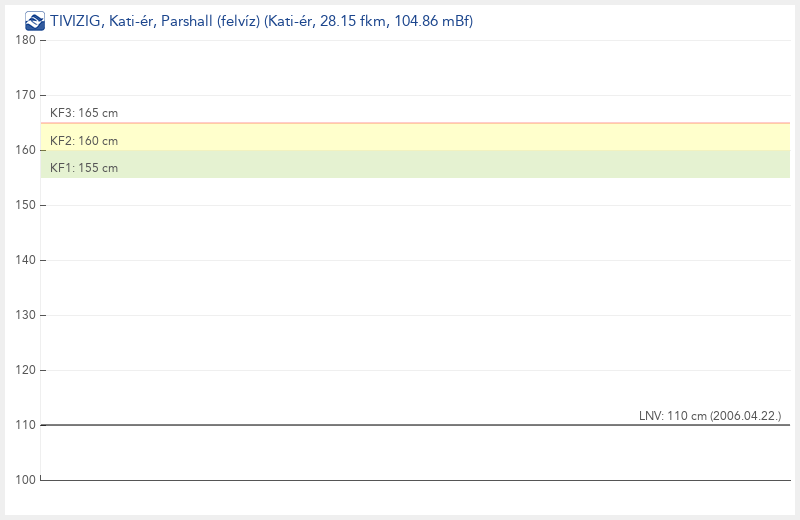The height and width of the screenshot is (520, 800).
Task: Click the 110 y-axis tick label
Action: pos(23,425)
